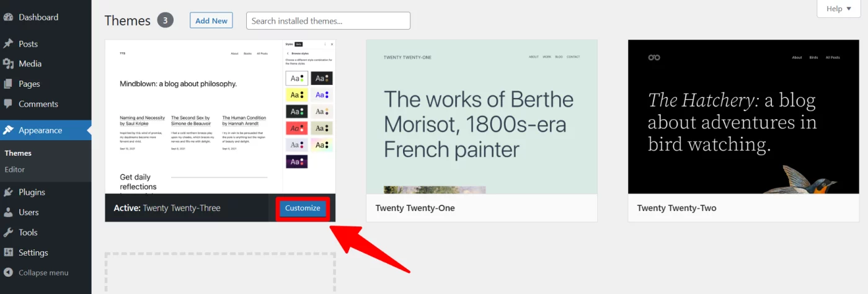Open the Media menu item
The image size is (868, 294).
click(x=30, y=64)
